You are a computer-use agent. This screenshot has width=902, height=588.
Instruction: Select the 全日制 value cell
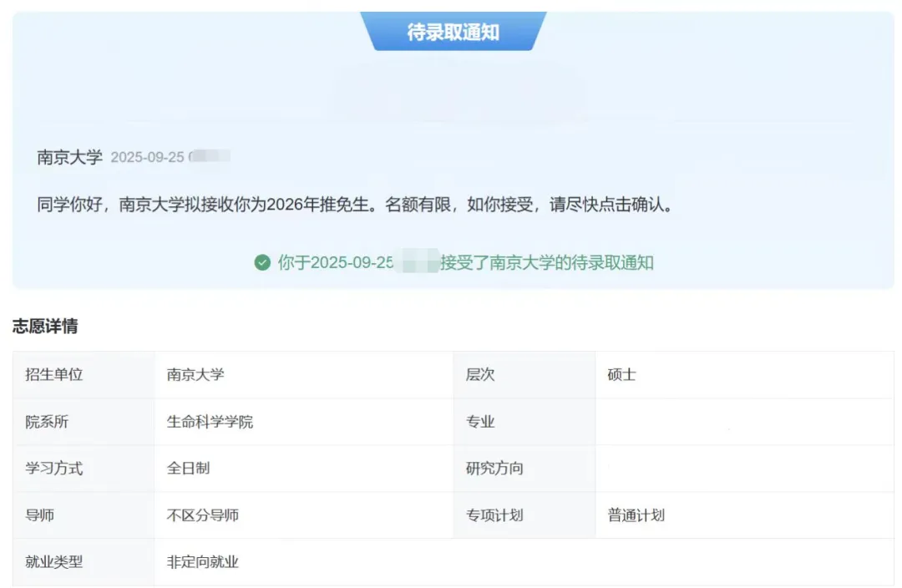click(304, 469)
